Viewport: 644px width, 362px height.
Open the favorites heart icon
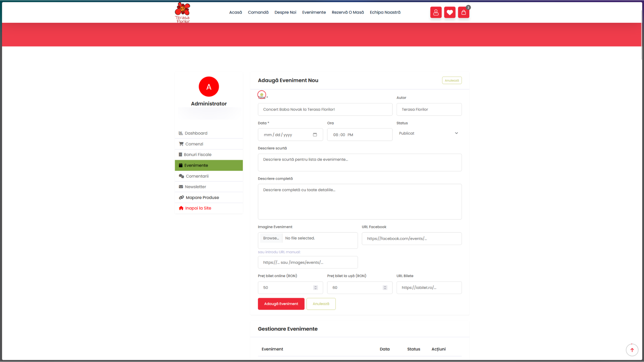pyautogui.click(x=450, y=12)
